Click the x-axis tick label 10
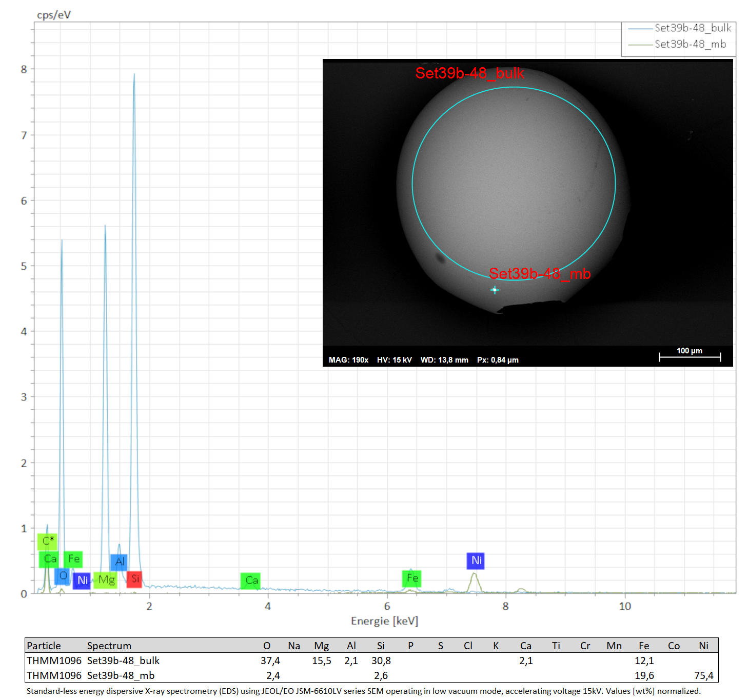 click(625, 606)
